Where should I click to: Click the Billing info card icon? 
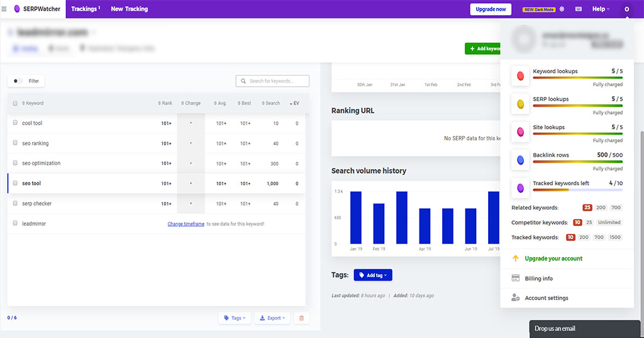coord(516,278)
